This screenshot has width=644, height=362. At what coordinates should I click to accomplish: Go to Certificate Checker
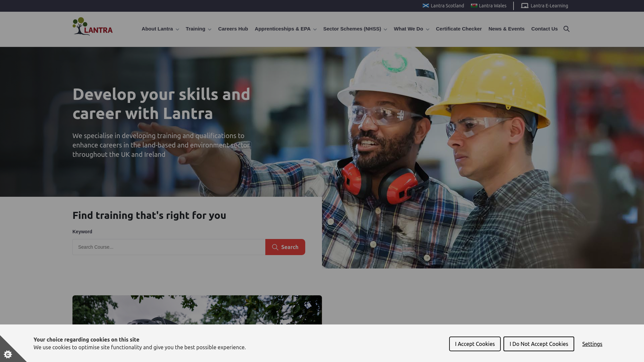tap(459, 29)
